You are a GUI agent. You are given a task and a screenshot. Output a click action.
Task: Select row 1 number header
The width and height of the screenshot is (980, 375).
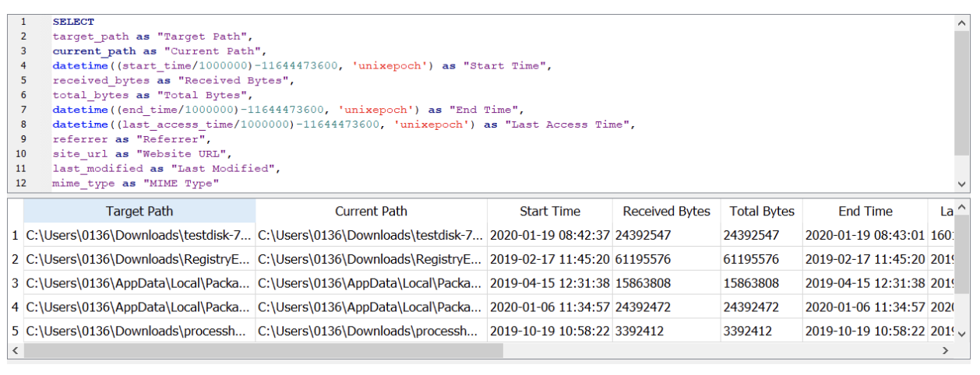[x=16, y=235]
